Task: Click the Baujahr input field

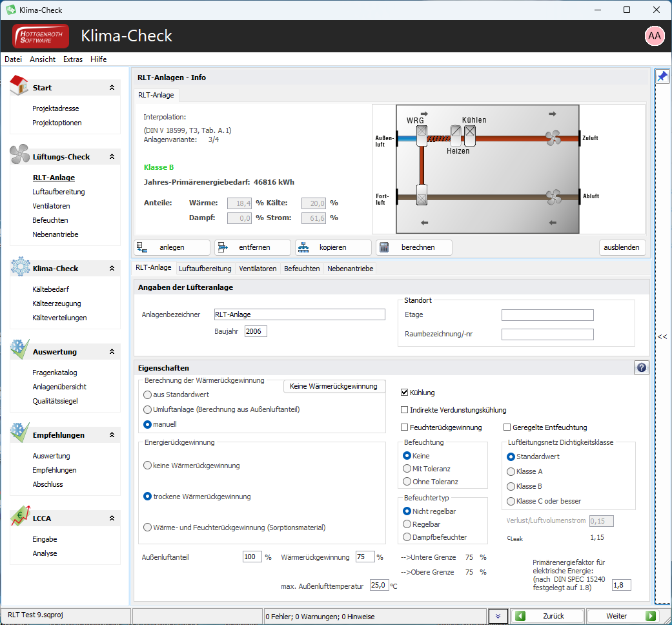Action: pos(256,331)
